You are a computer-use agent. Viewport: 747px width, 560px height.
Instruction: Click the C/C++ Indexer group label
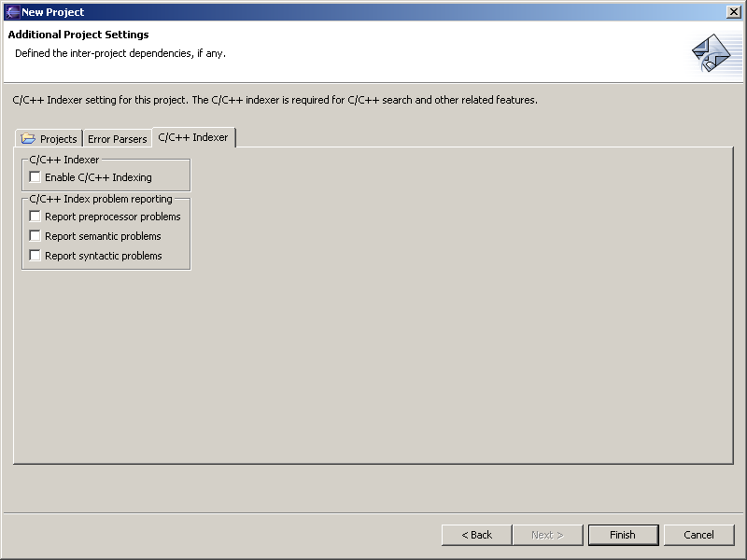pos(64,160)
